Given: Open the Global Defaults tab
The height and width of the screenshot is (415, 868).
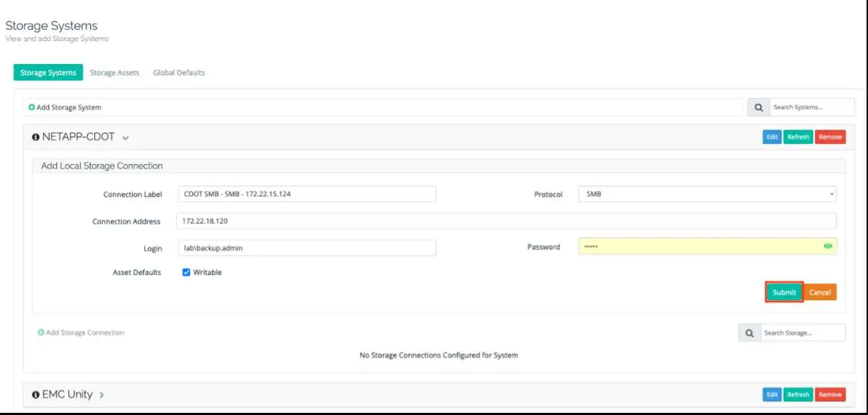Looking at the screenshot, I should click(178, 73).
